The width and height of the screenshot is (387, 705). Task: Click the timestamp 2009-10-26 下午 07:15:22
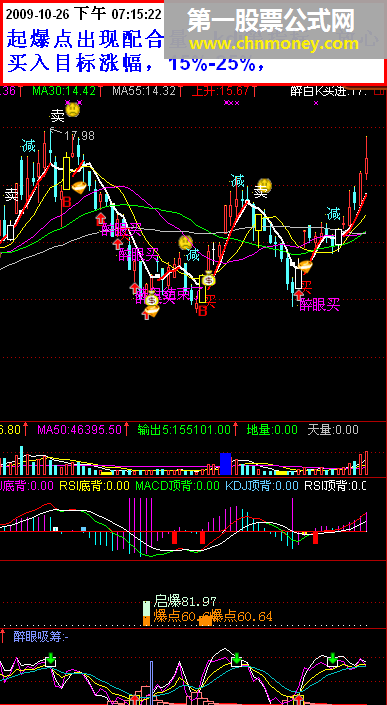[84, 14]
